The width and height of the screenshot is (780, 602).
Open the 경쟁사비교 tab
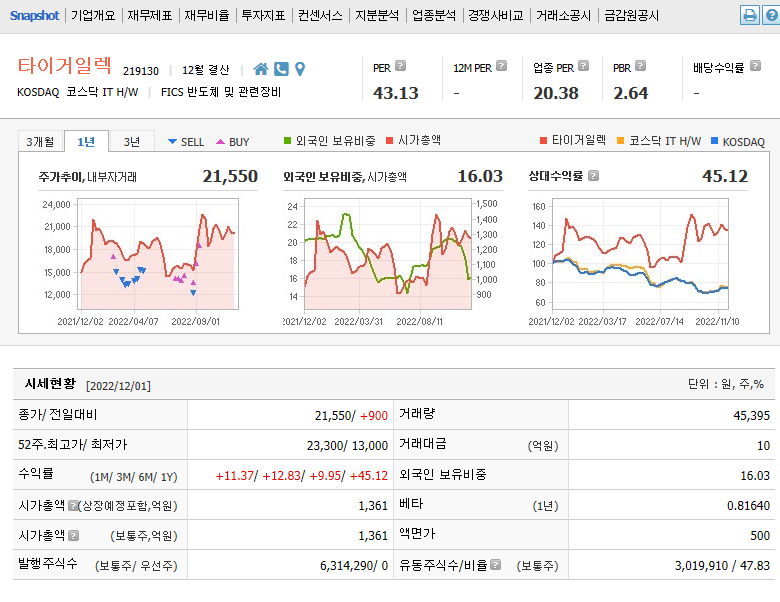click(496, 15)
